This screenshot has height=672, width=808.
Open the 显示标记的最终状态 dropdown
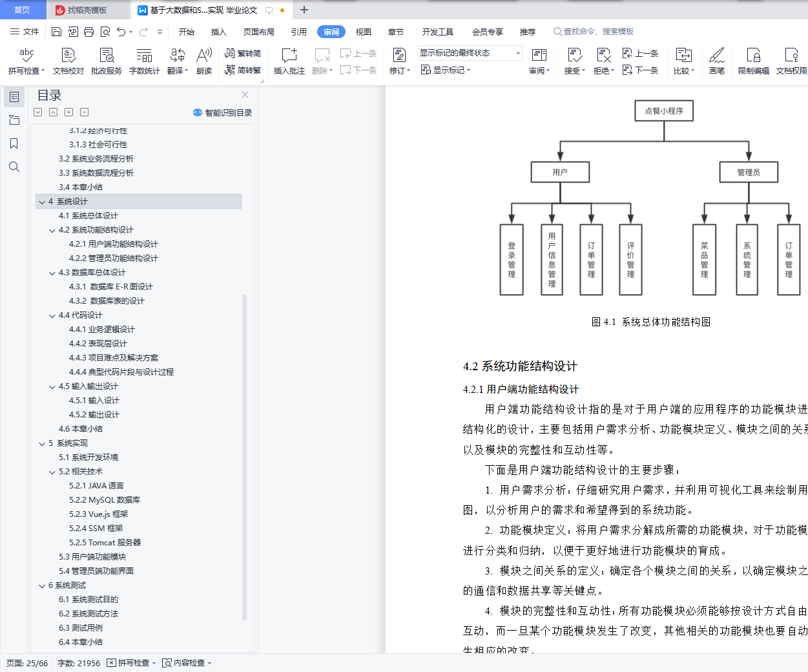470,53
